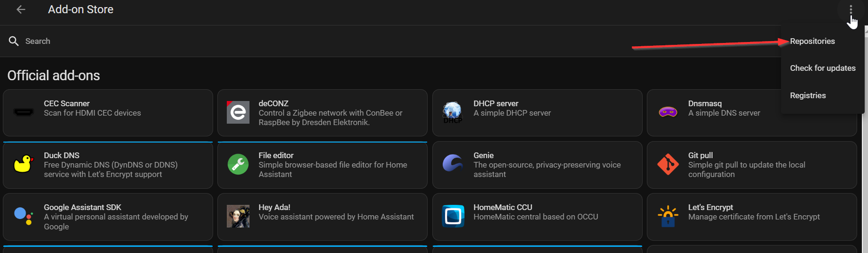
Task: Choose Check for updates menu item
Action: (x=823, y=68)
